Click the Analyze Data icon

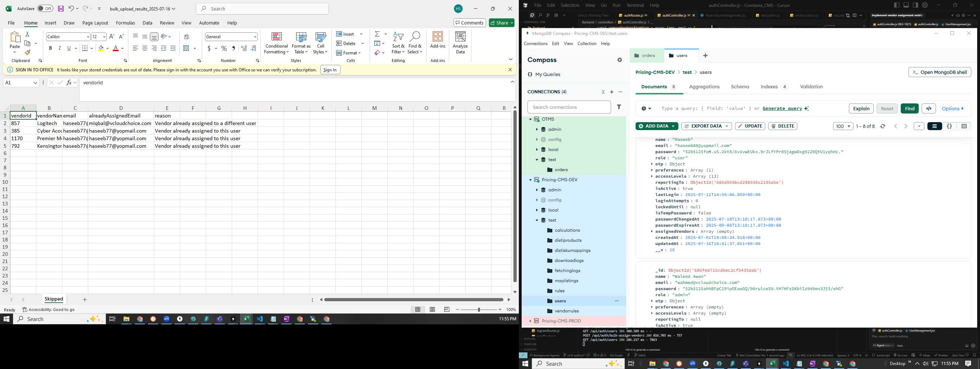tap(460, 43)
